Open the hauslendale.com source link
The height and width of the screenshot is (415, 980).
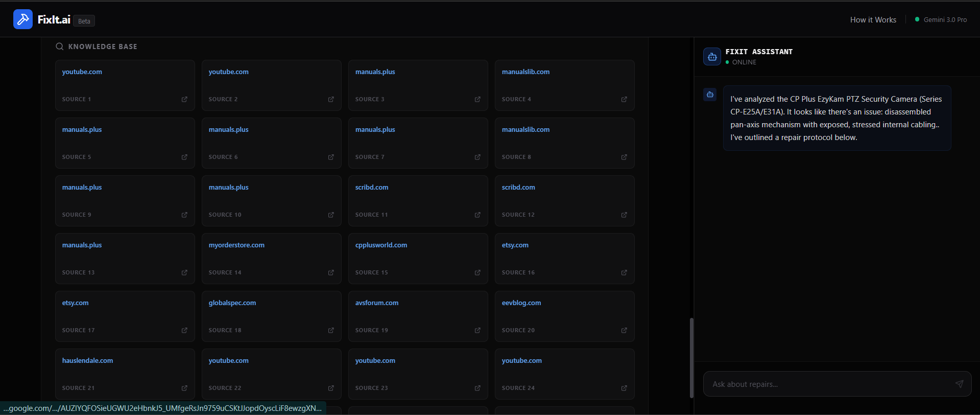pyautogui.click(x=88, y=361)
